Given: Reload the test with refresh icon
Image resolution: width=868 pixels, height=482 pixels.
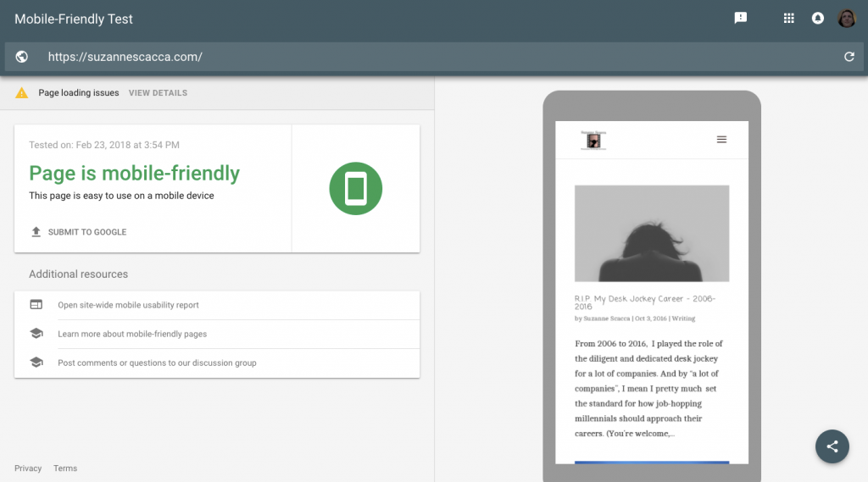Looking at the screenshot, I should pos(849,57).
